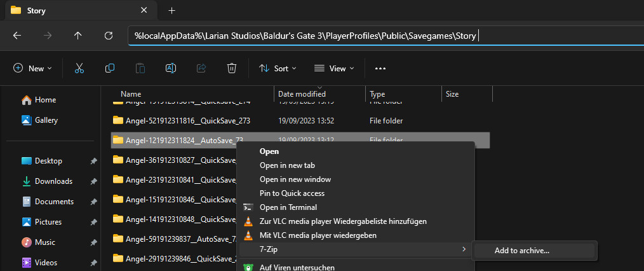Screen dimensions: 644x271
Task: Select folder Angel-231912310841__QuickSave
Action: click(x=175, y=179)
